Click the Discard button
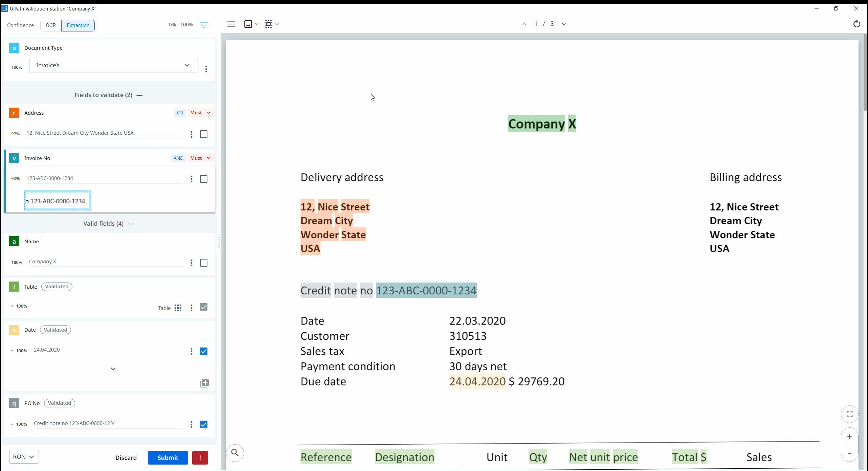Screen dimensions: 868x471 click(126, 458)
